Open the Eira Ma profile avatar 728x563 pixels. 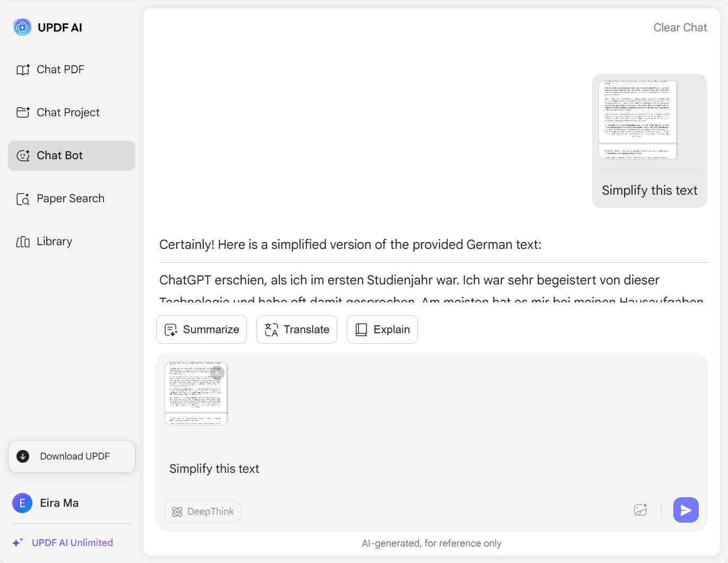22,503
